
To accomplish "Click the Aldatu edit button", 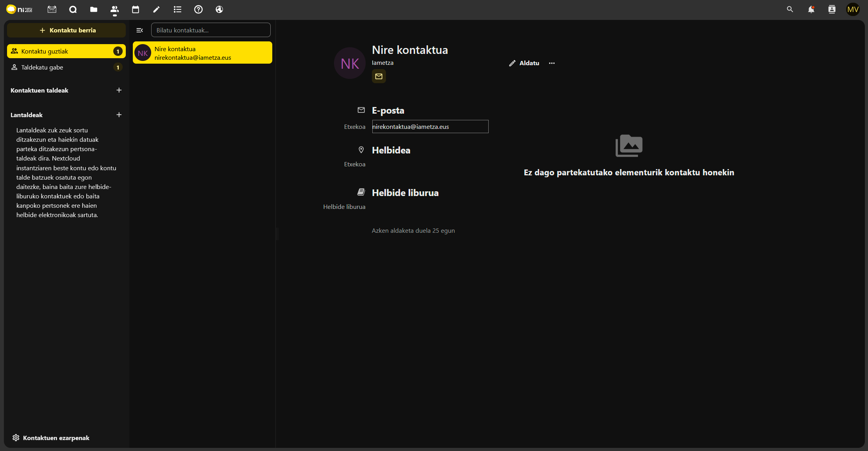I will point(524,63).
